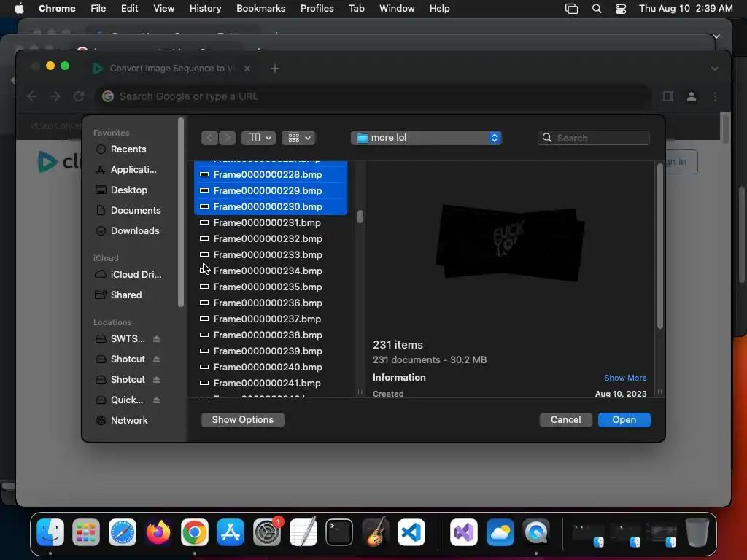Viewport: 747px width, 560px height.
Task: Open Control Center in the menu bar
Action: click(x=621, y=9)
